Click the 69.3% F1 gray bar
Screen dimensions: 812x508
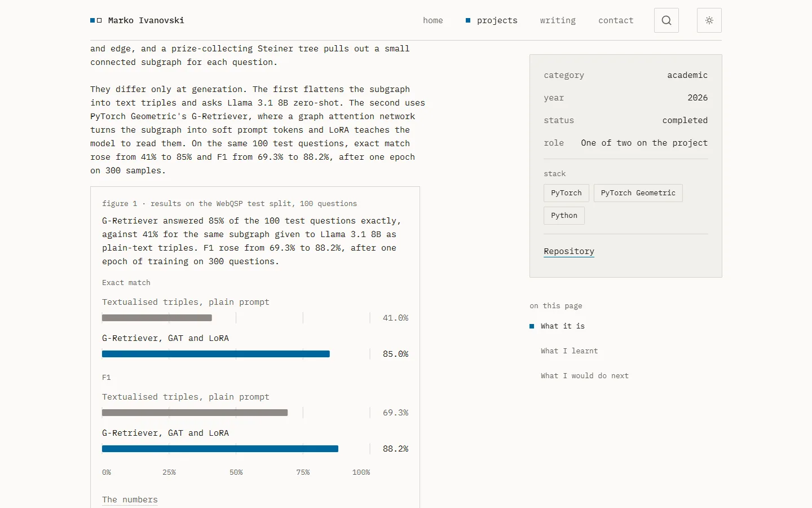(x=195, y=413)
